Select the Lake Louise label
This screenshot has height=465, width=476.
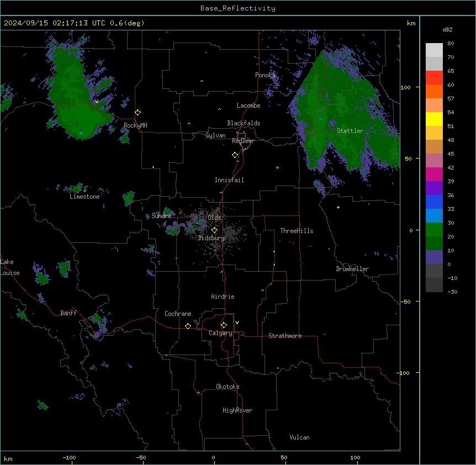click(x=10, y=267)
